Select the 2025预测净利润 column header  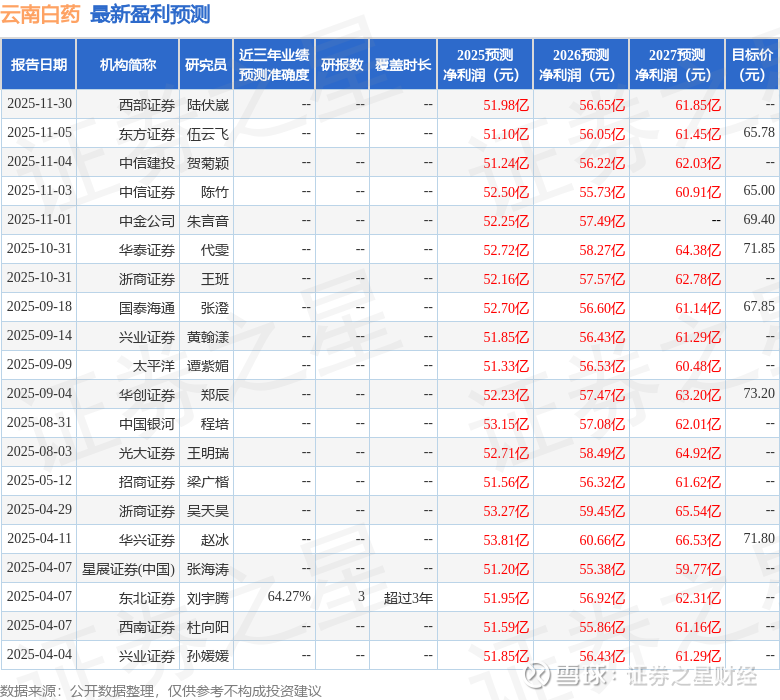click(485, 65)
